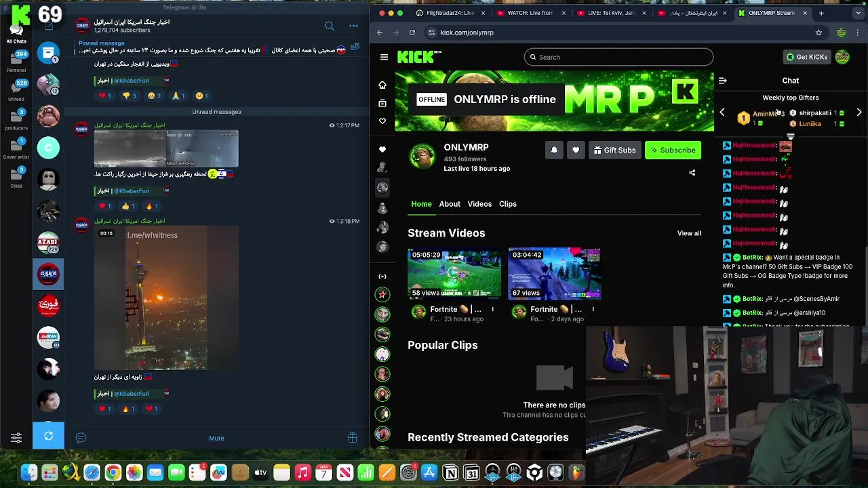The width and height of the screenshot is (868, 488).
Task: Go back in Chrome
Action: [380, 33]
